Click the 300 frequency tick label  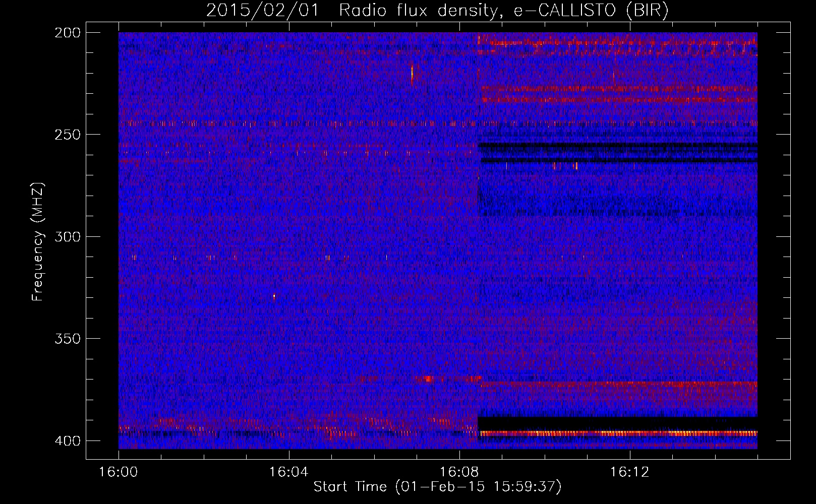click(x=67, y=236)
